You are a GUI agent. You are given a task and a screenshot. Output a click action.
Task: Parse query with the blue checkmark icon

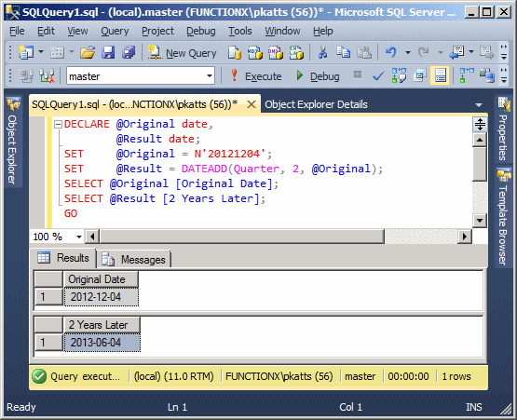378,76
